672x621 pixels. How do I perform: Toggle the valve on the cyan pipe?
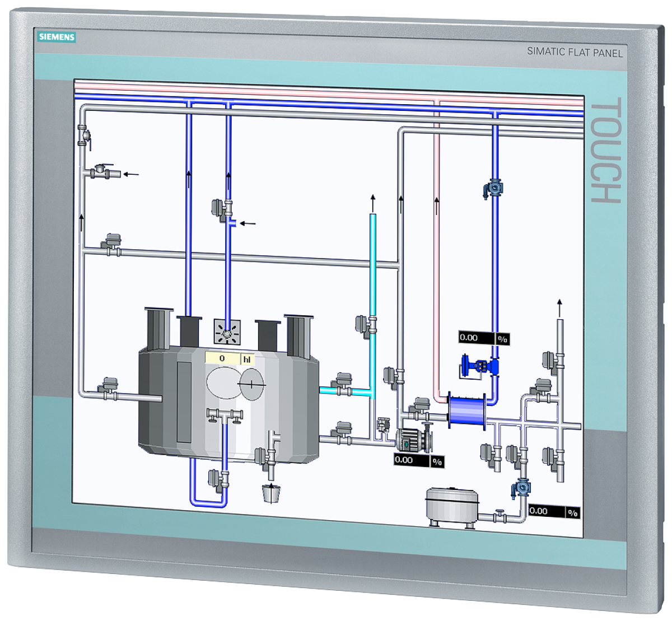point(342,386)
